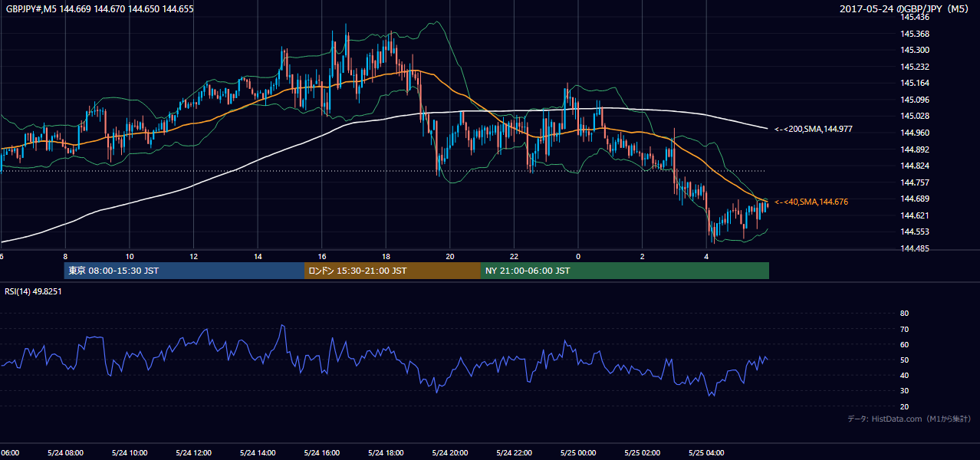Click the RSI(14) 49.8251 indicator label

34,291
